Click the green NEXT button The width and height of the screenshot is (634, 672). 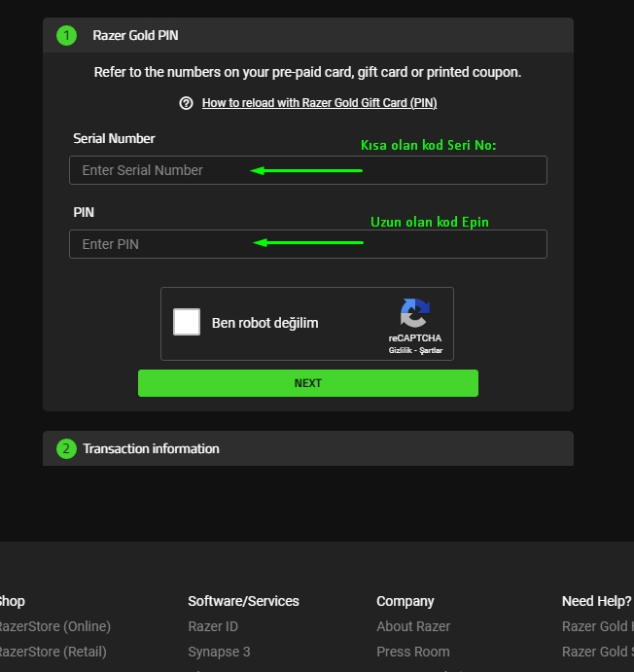pos(308,383)
